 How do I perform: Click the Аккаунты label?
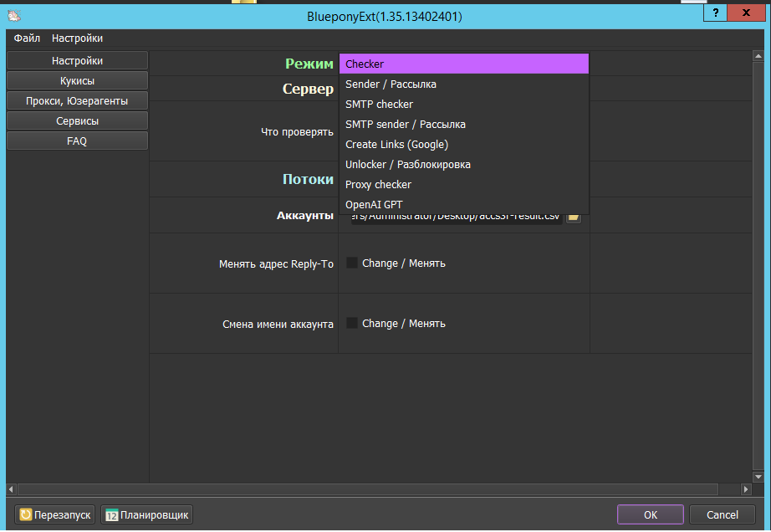pyautogui.click(x=305, y=215)
